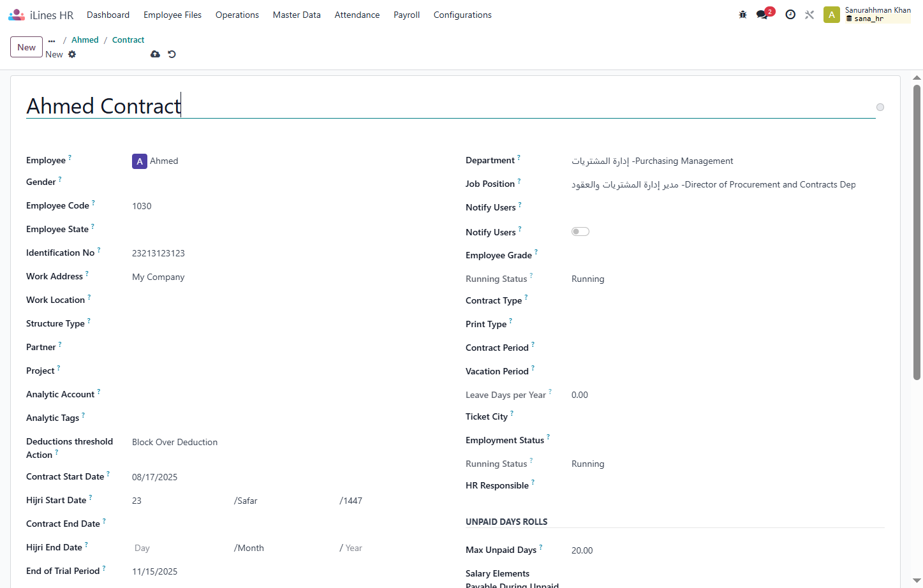The height and width of the screenshot is (588, 923).
Task: Click the Contract Type help mark
Action: (526, 297)
